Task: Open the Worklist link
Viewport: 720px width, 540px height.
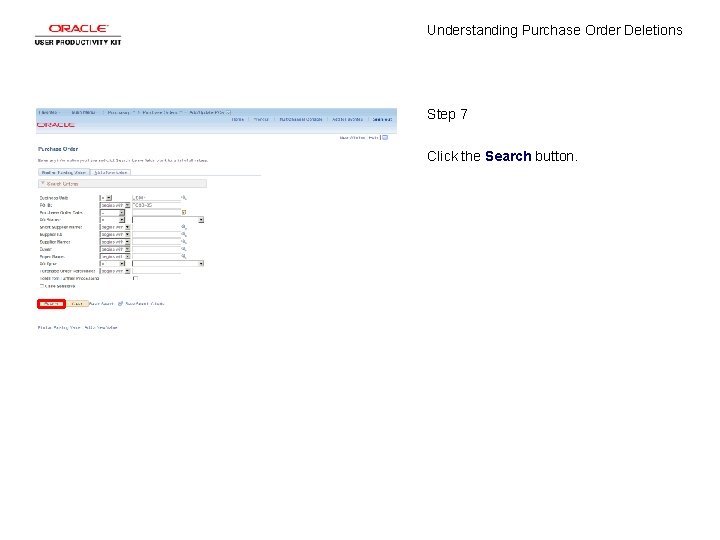Action: 261,119
